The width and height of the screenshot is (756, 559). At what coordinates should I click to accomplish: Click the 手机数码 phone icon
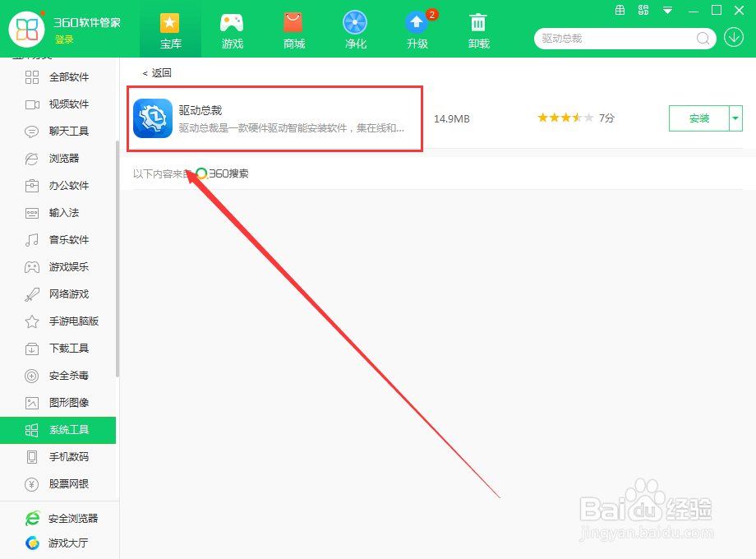coord(32,457)
